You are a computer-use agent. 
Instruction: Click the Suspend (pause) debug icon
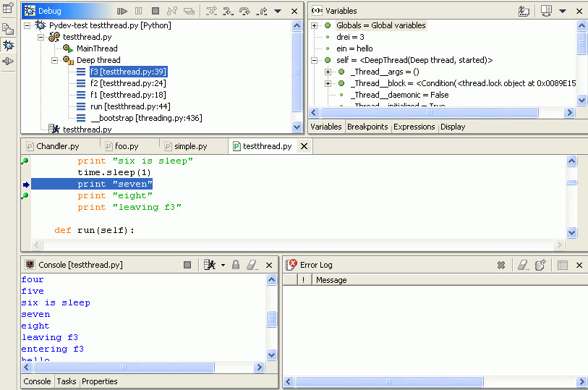click(x=139, y=11)
